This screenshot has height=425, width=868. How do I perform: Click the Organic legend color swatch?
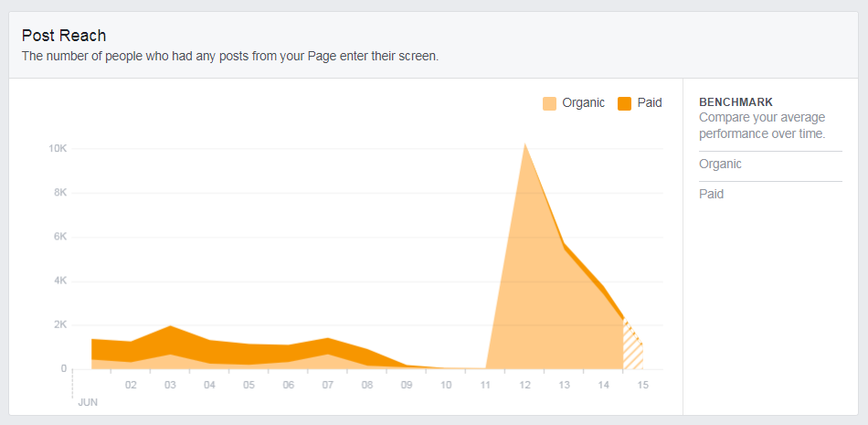[x=549, y=103]
